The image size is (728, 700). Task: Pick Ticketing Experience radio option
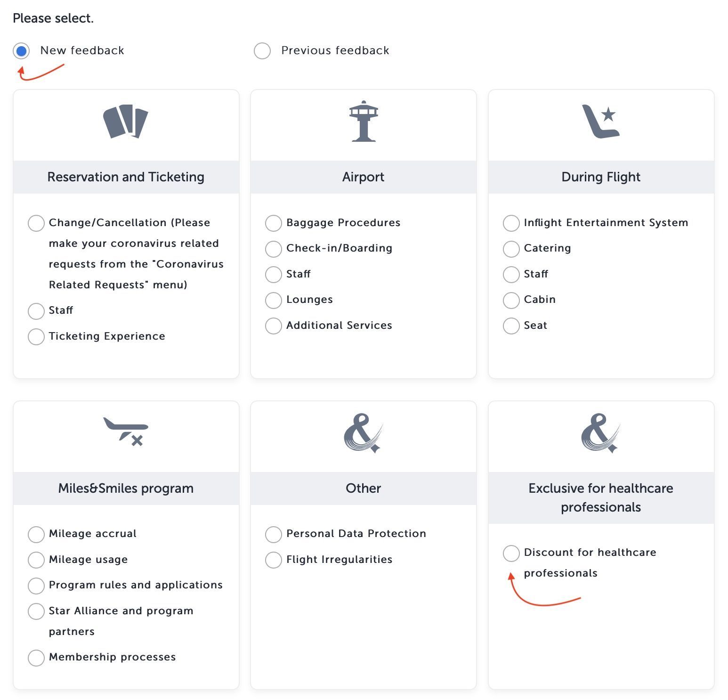click(x=36, y=337)
